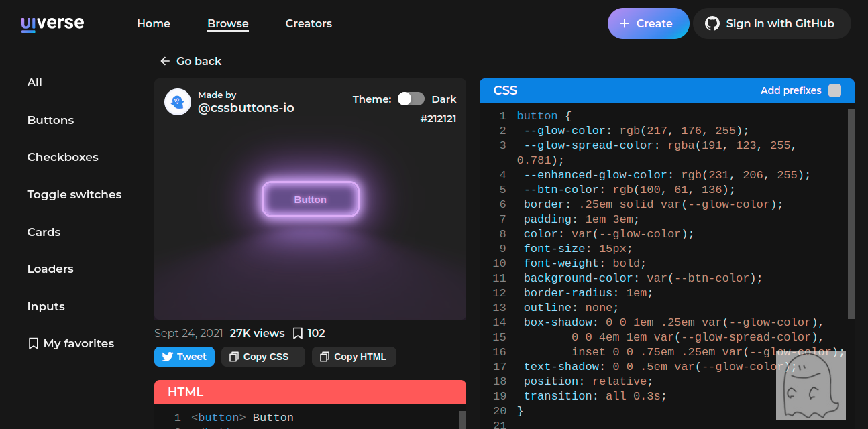Viewport: 868px width, 429px height.
Task: Open the Cards category
Action: click(44, 232)
